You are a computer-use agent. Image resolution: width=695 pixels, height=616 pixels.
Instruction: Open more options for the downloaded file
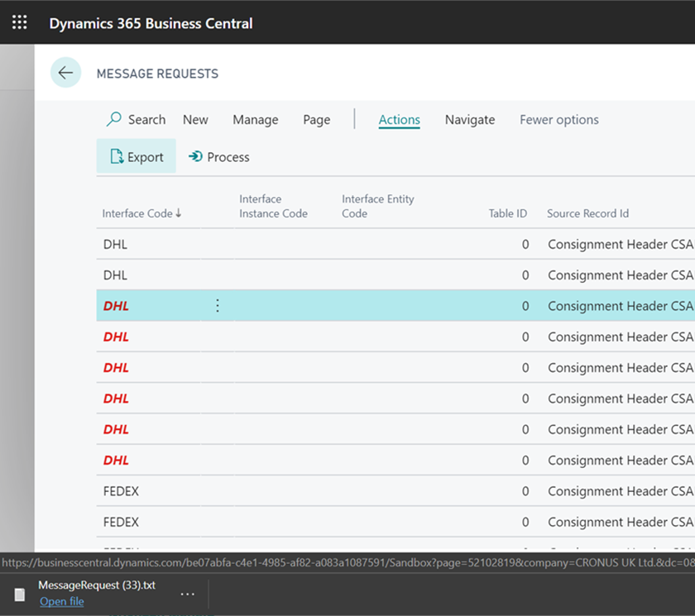tap(187, 594)
